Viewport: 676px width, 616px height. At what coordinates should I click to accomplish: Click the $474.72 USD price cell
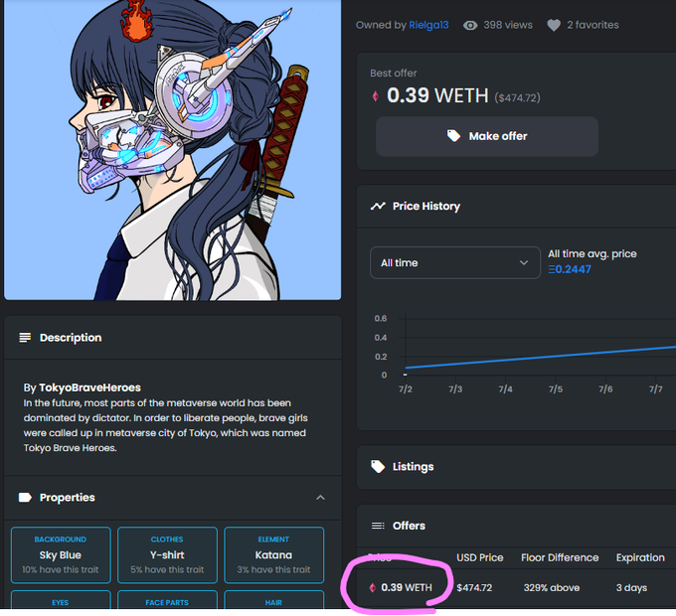[x=474, y=587]
